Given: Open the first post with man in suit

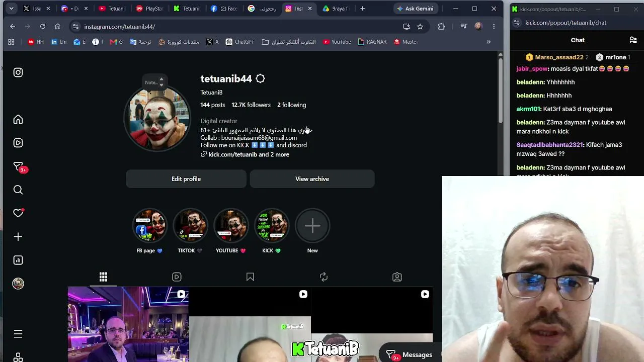Looking at the screenshot, I should 128,324.
